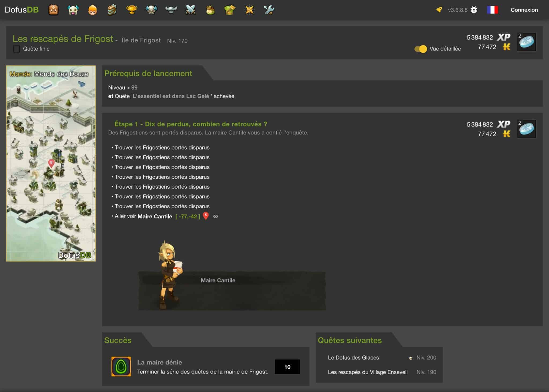
Task: Click the Étape 1 step title
Action: coord(191,124)
